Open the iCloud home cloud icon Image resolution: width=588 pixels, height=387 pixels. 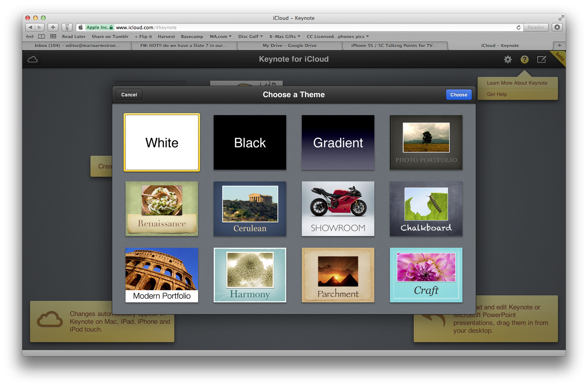tap(33, 59)
